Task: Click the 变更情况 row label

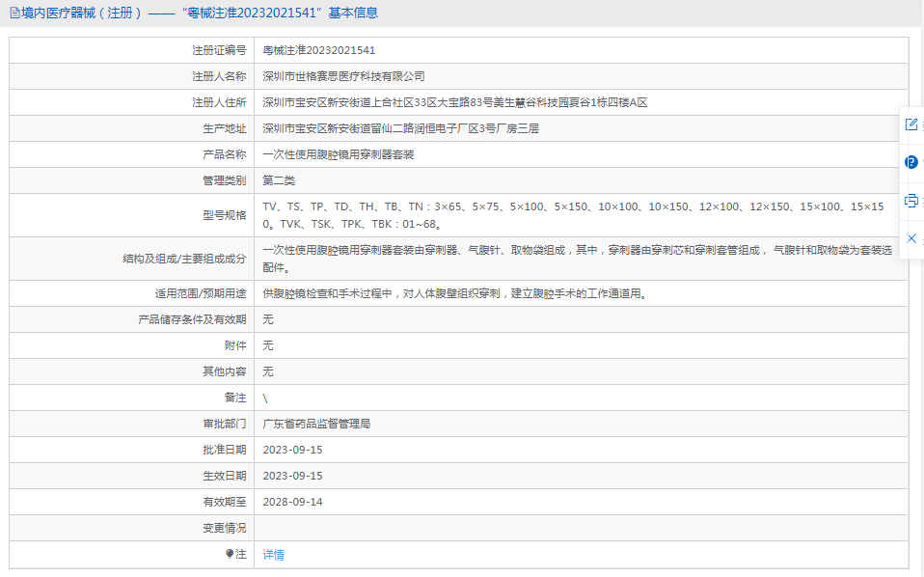Action: click(x=225, y=528)
